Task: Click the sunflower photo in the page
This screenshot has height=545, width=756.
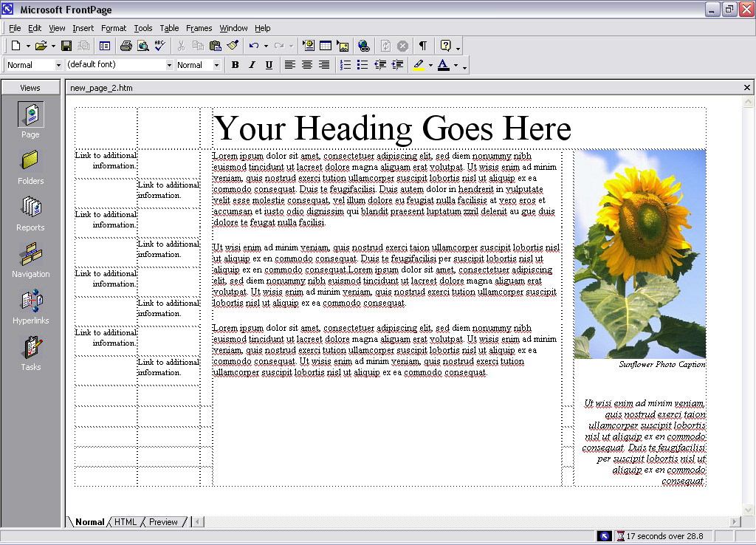Action: [639, 253]
